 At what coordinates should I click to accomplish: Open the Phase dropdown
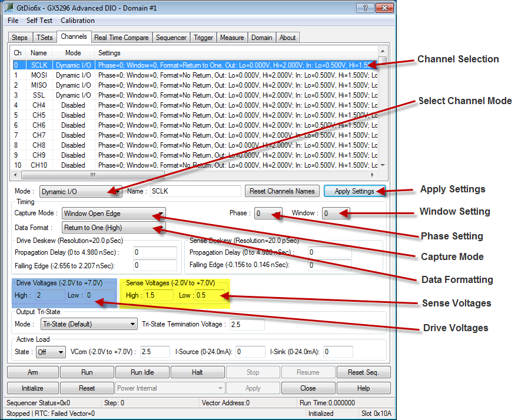[x=268, y=214]
